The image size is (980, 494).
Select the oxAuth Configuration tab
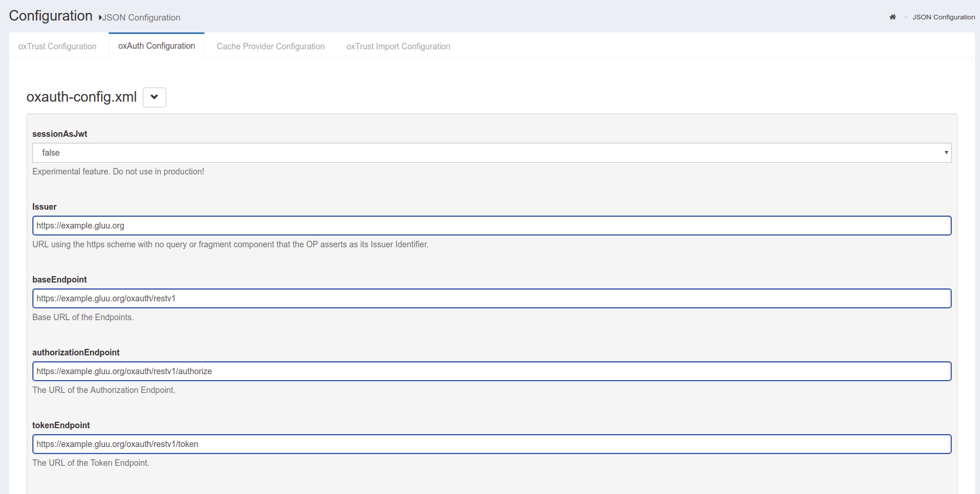(156, 46)
